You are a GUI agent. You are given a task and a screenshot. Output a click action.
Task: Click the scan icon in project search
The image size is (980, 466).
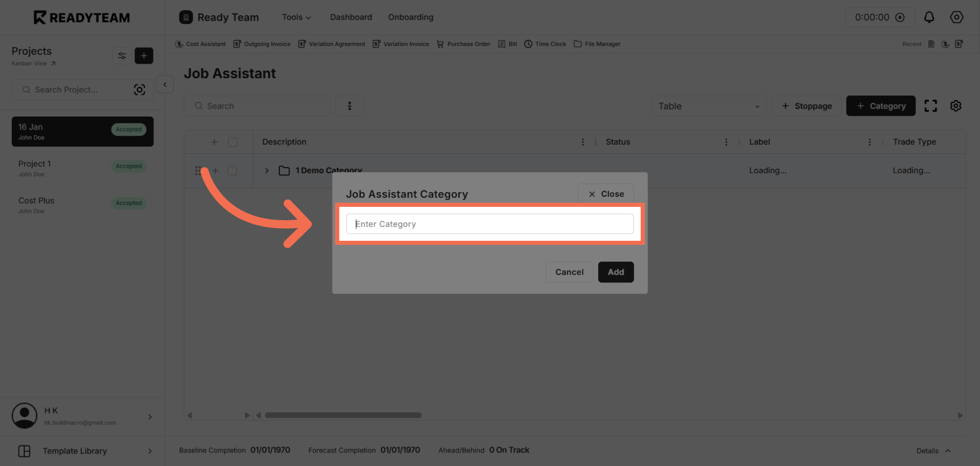coord(140,90)
